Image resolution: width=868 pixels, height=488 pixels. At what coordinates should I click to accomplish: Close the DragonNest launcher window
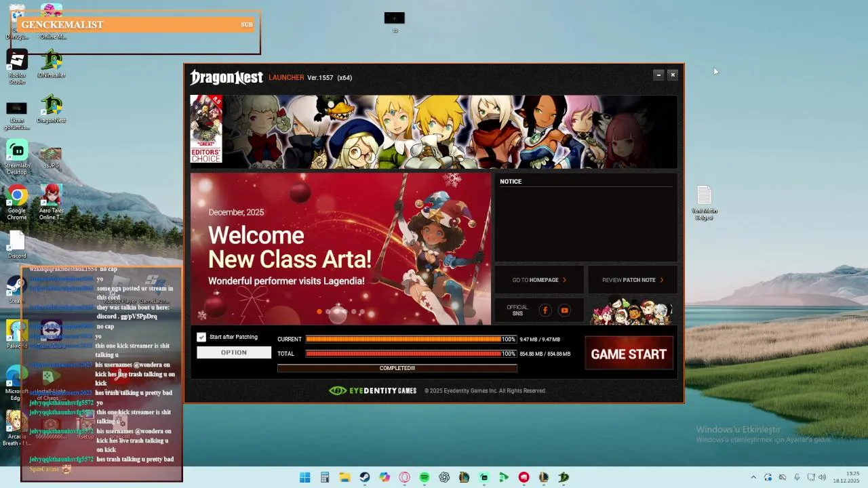[673, 75]
